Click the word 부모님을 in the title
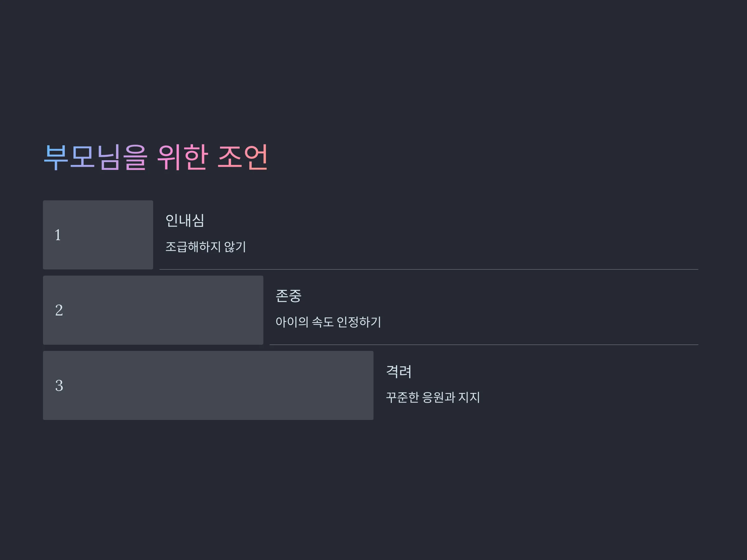Image resolution: width=747 pixels, height=560 pixels. (96, 157)
